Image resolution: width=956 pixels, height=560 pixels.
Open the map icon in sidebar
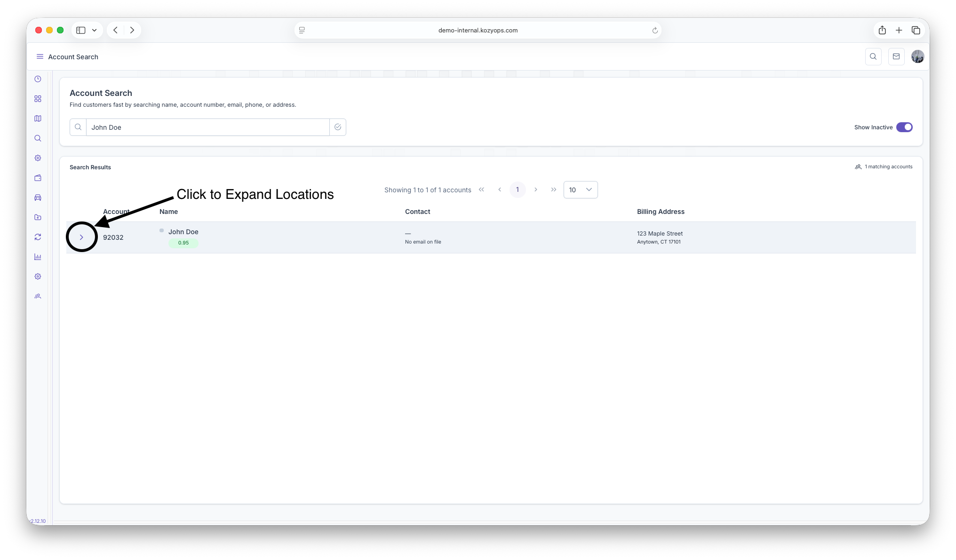click(38, 118)
